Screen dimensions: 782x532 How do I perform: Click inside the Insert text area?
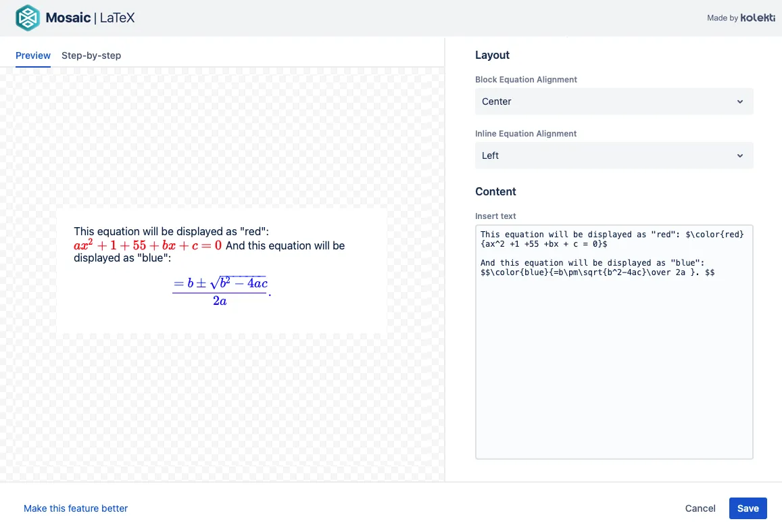click(614, 342)
